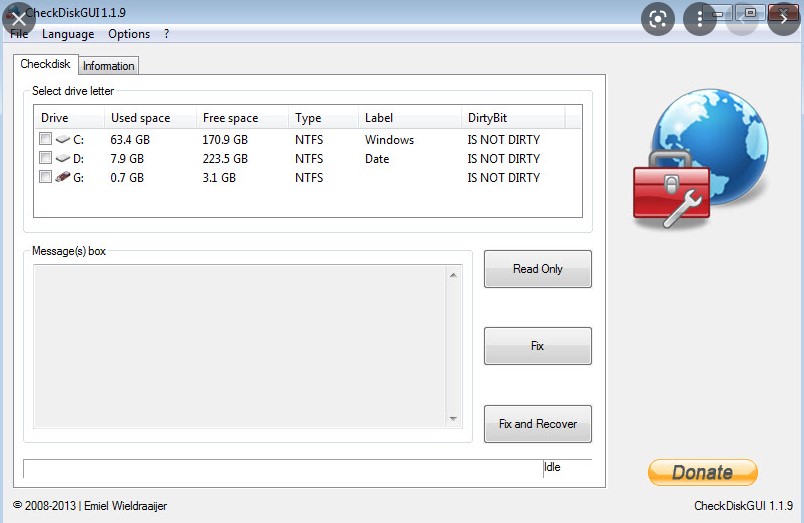
Task: Click the Read Only button
Action: pos(538,269)
